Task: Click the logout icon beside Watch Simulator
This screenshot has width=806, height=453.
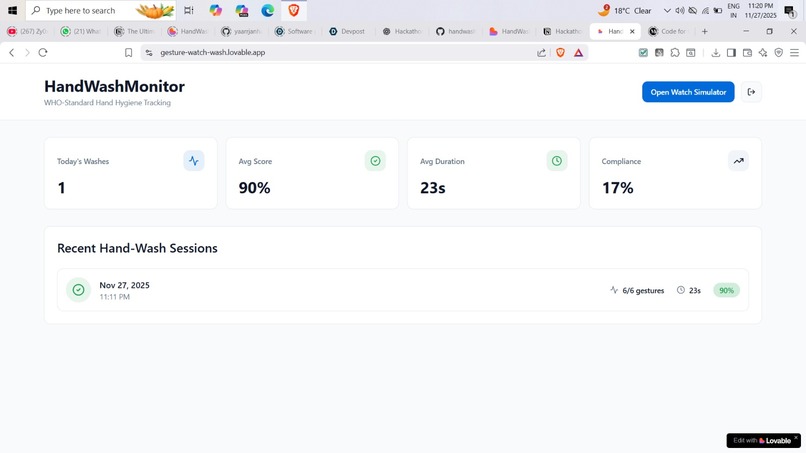Action: click(x=751, y=92)
